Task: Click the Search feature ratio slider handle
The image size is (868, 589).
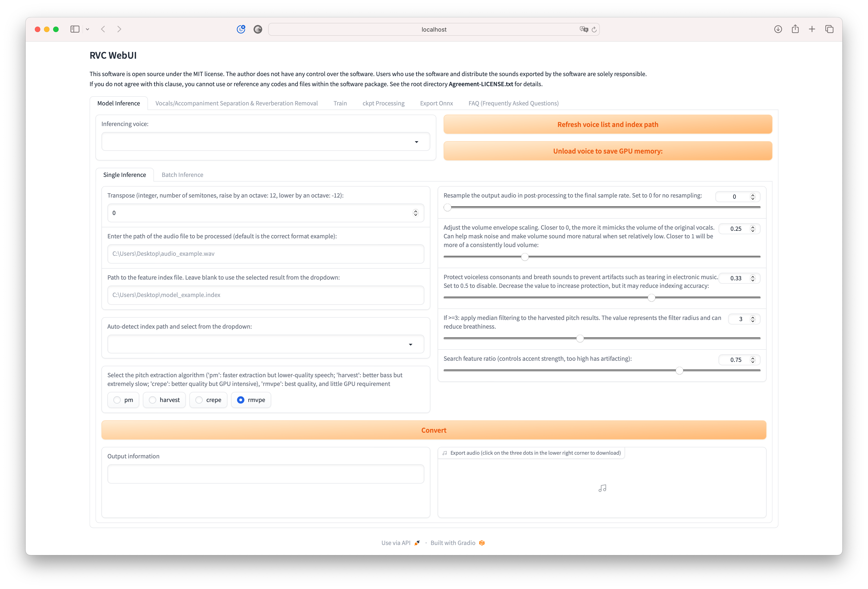Action: [x=679, y=370]
